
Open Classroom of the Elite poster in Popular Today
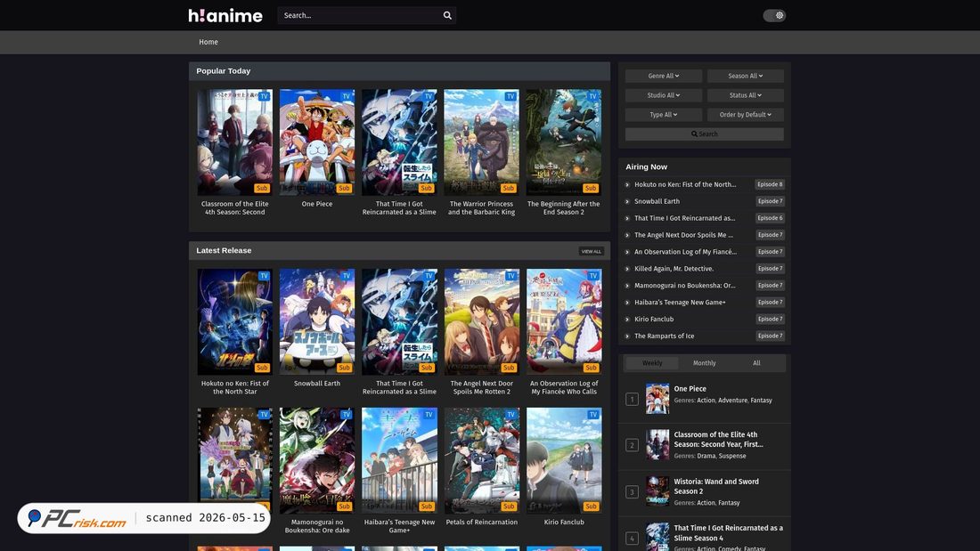click(x=235, y=142)
